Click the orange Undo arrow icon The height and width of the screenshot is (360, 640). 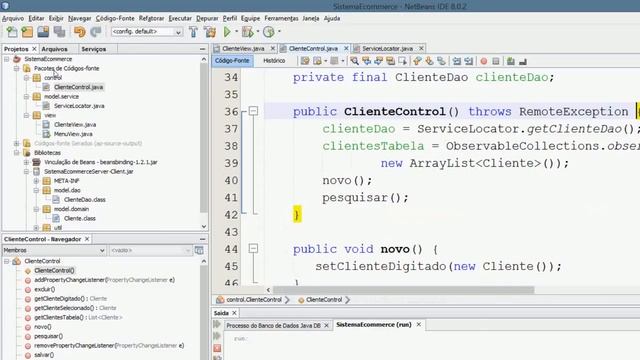pos(80,32)
